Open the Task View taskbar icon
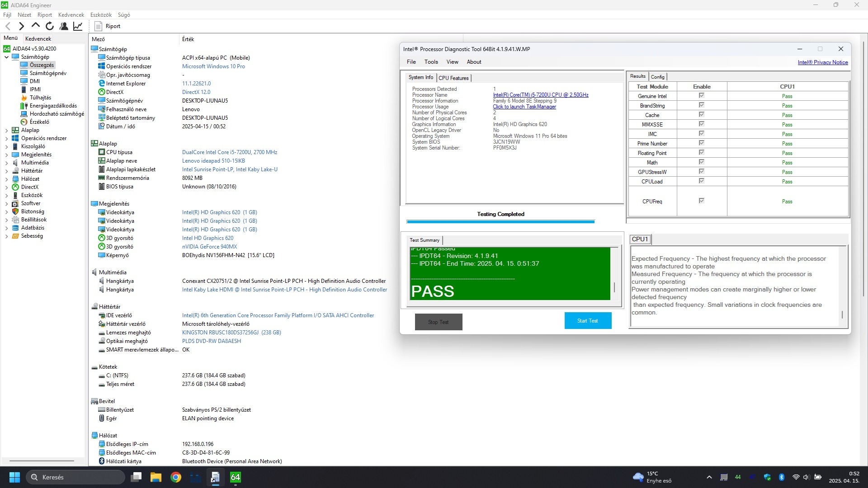 tap(136, 477)
